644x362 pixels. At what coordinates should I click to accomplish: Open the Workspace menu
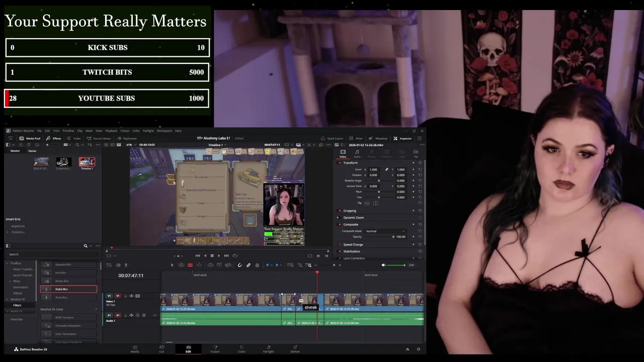point(164,131)
